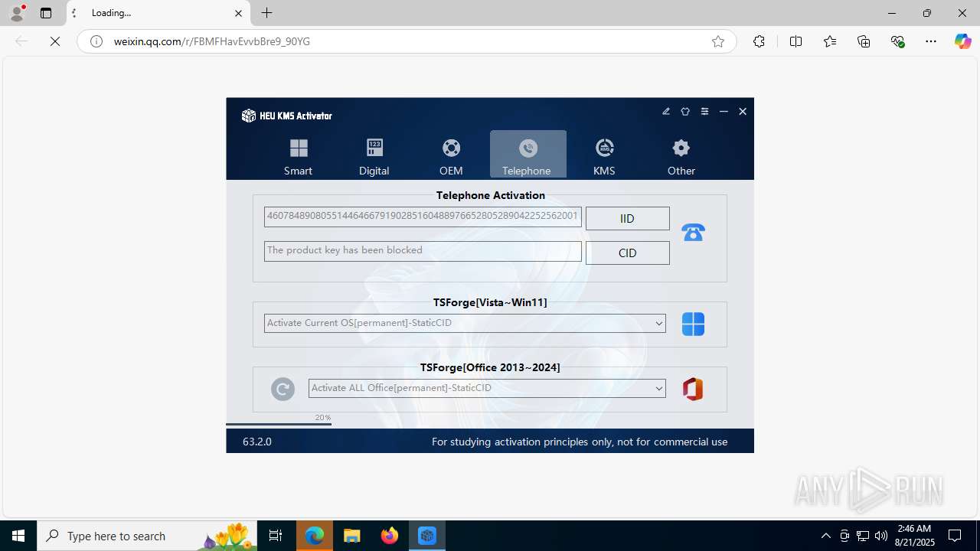Click the weixin.qq.com address bar
Image resolution: width=980 pixels, height=551 pixels.
[x=407, y=41]
